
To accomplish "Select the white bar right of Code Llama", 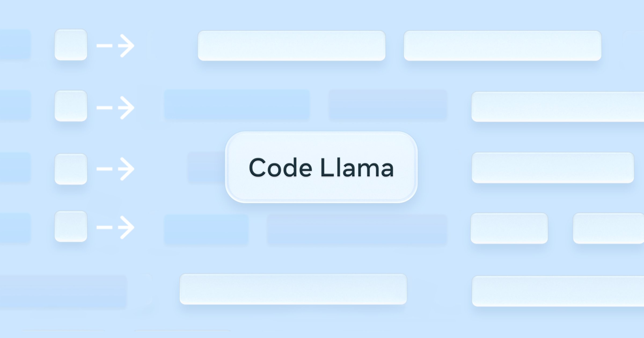I will 553,168.
